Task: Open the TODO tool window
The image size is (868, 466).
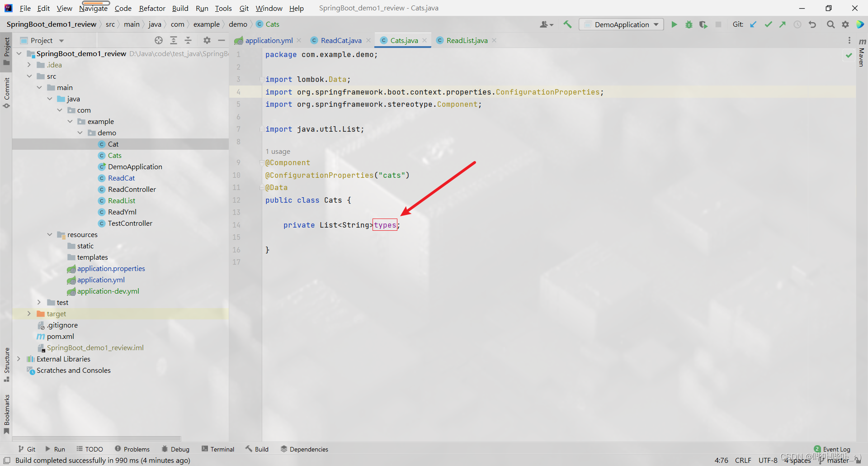Action: click(x=90, y=449)
